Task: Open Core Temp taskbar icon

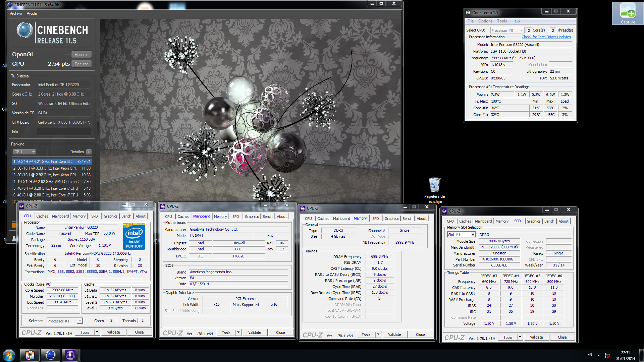Action: [x=30, y=355]
